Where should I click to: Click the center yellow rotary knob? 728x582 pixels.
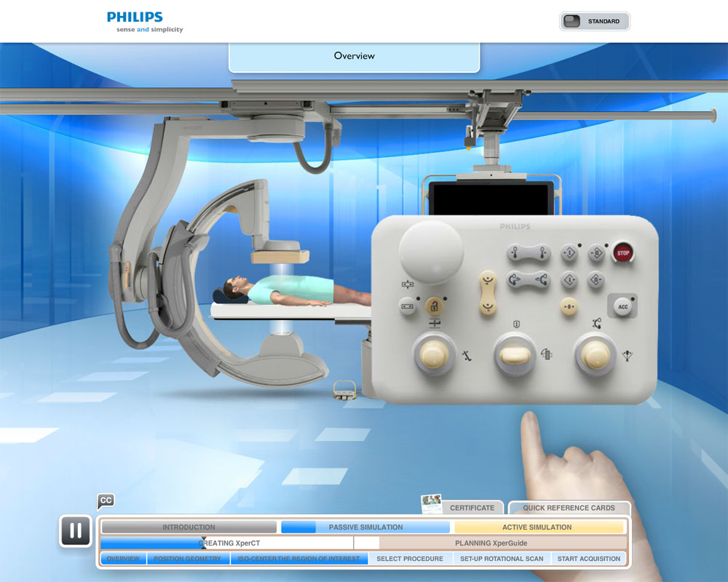coord(515,355)
